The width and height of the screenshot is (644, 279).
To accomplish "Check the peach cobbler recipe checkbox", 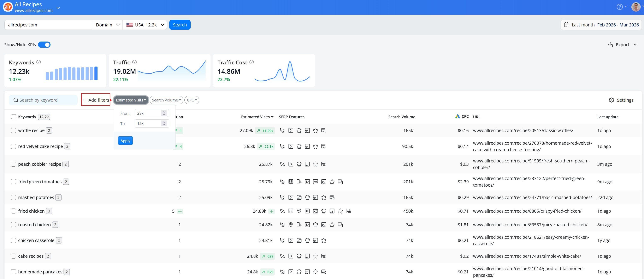I will [x=13, y=164].
